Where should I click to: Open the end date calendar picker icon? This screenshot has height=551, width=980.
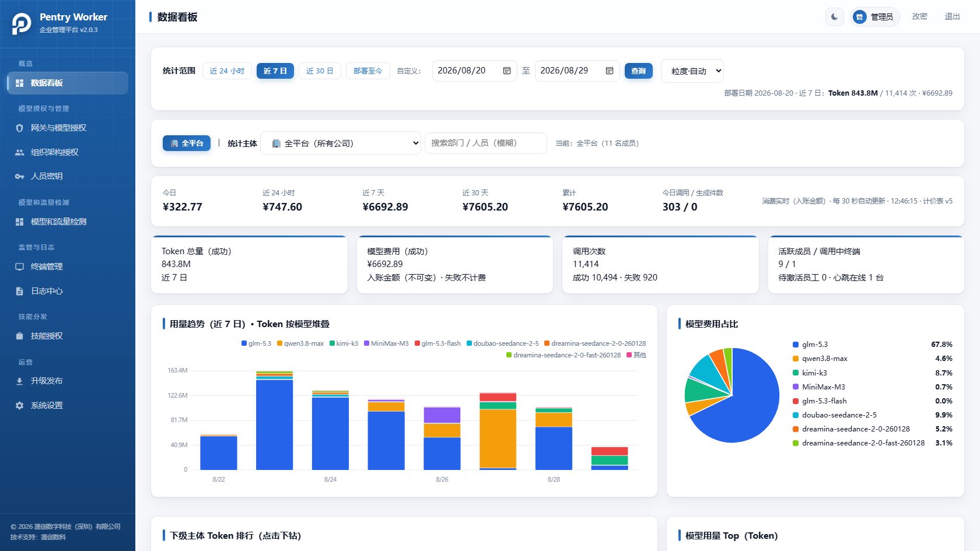(x=610, y=71)
